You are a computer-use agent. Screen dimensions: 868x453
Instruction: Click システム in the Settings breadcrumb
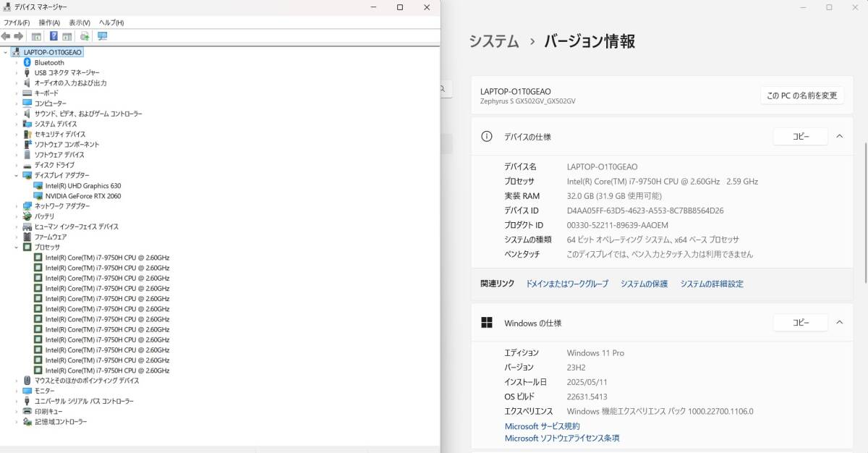(494, 41)
